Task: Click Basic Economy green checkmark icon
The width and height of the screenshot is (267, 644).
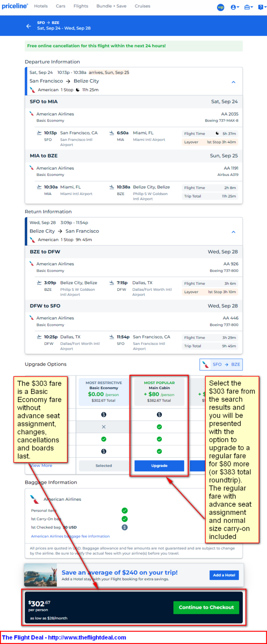Action: (104, 439)
